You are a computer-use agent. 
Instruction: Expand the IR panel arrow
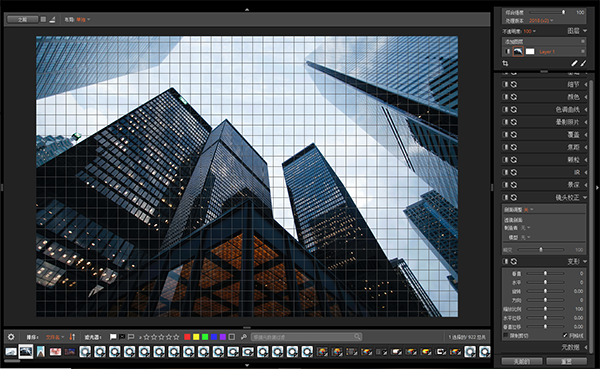(x=586, y=172)
